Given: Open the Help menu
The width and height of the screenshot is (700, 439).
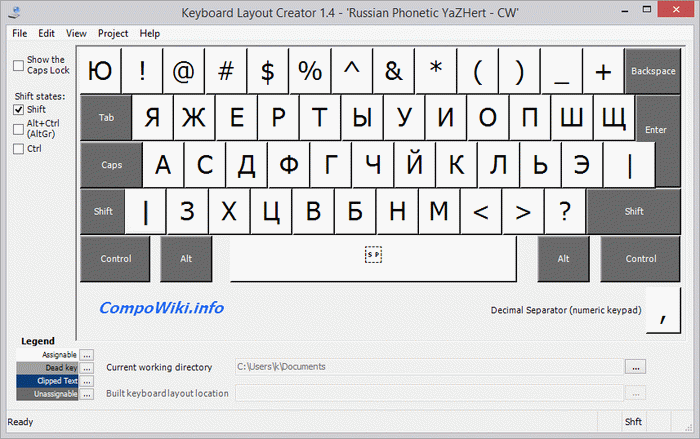Looking at the screenshot, I should click(149, 33).
